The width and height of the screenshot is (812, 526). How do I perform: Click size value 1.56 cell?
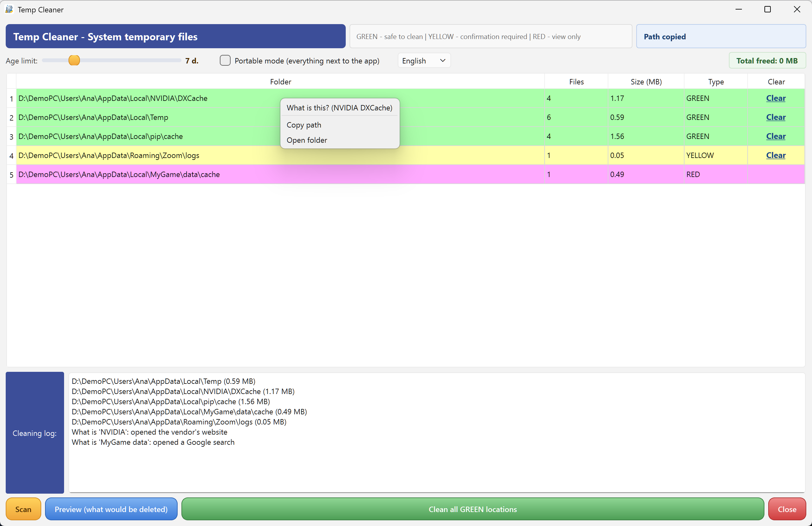pyautogui.click(x=646, y=136)
